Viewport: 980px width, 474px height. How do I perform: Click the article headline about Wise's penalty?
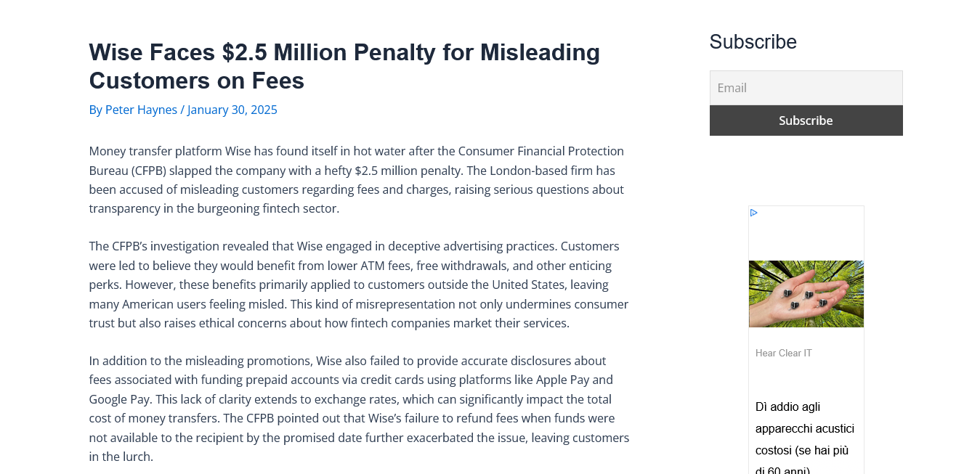(x=344, y=66)
